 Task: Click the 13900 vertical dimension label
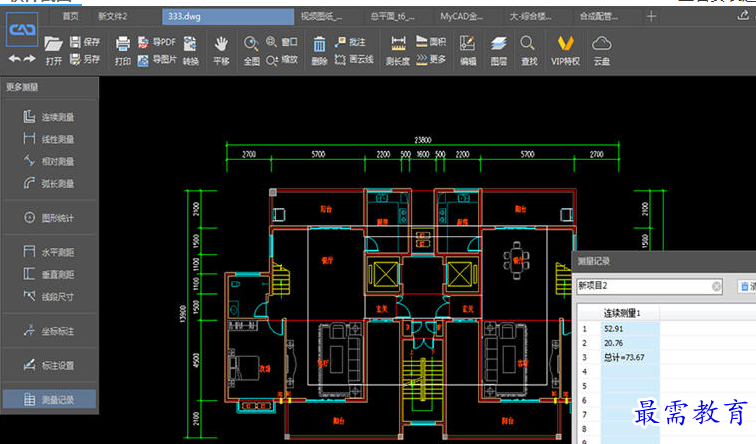click(x=183, y=314)
